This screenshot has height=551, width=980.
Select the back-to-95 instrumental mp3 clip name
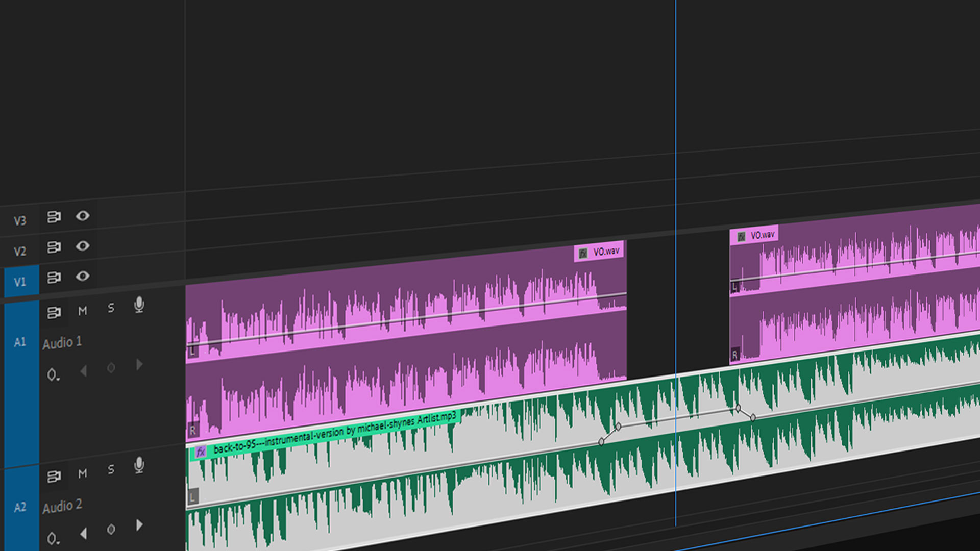[335, 433]
